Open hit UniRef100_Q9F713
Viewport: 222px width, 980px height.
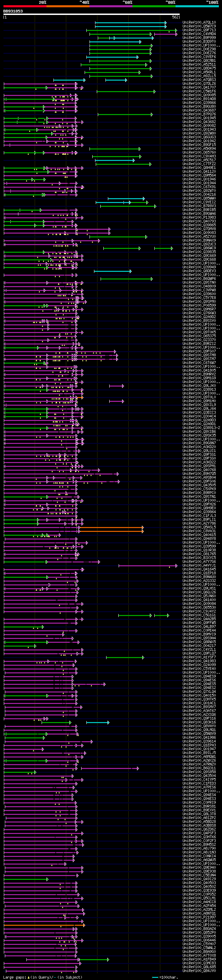tap(199, 30)
